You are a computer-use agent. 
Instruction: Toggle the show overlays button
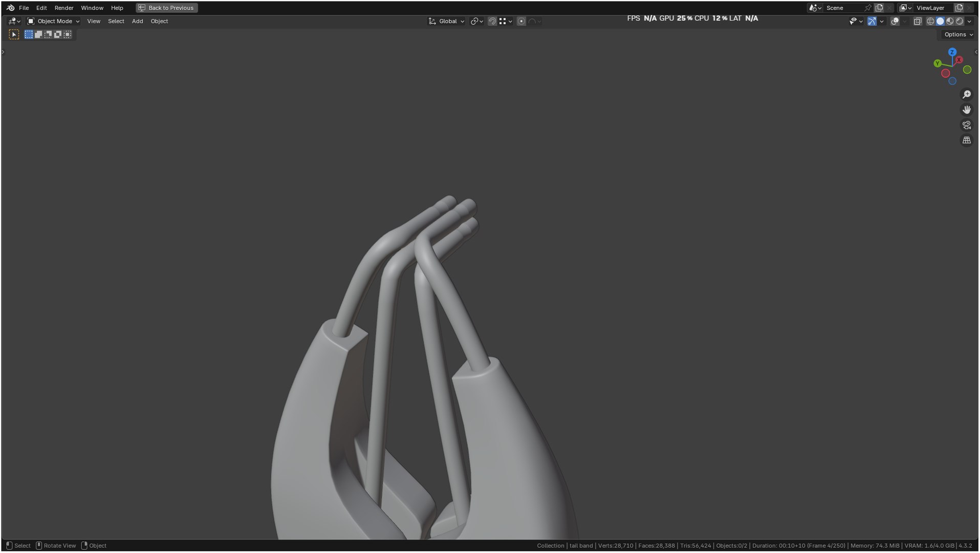pyautogui.click(x=895, y=21)
